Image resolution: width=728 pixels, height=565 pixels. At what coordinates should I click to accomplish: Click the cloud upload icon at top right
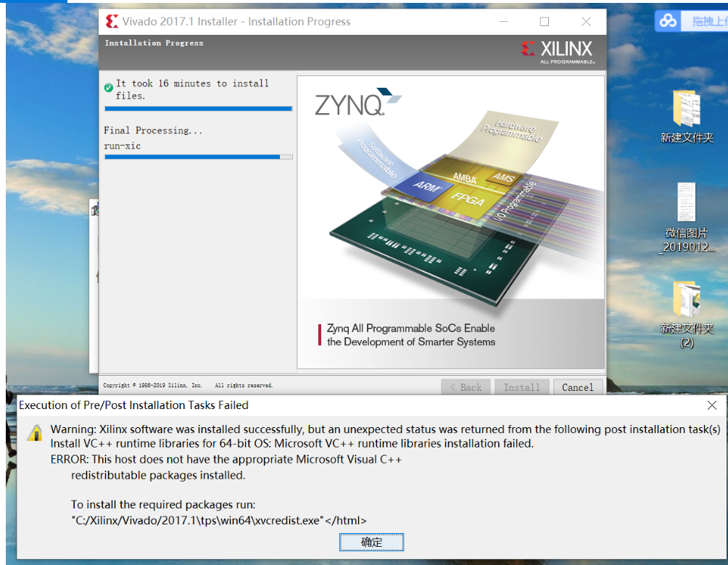[668, 21]
